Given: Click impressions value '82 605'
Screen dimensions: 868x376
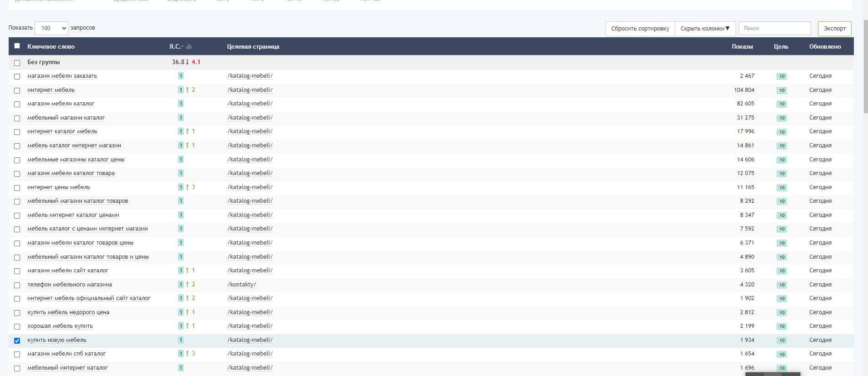Looking at the screenshot, I should click(x=745, y=104).
